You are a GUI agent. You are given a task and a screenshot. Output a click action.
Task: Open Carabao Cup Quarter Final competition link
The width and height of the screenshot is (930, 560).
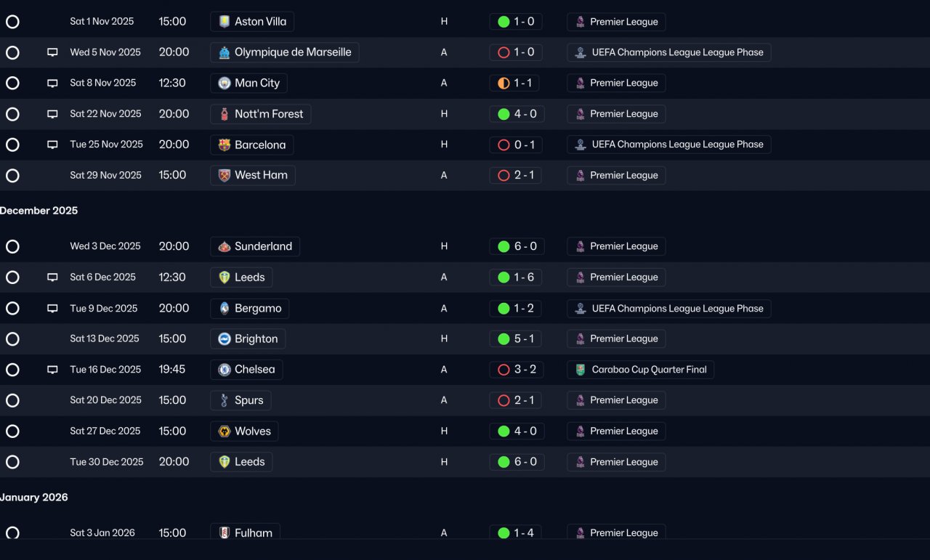[x=641, y=370]
